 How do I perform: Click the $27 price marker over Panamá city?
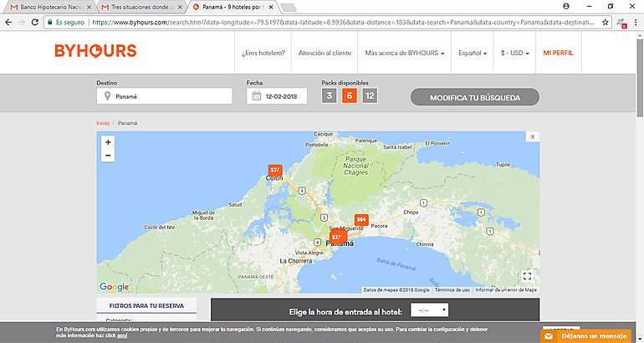click(338, 237)
